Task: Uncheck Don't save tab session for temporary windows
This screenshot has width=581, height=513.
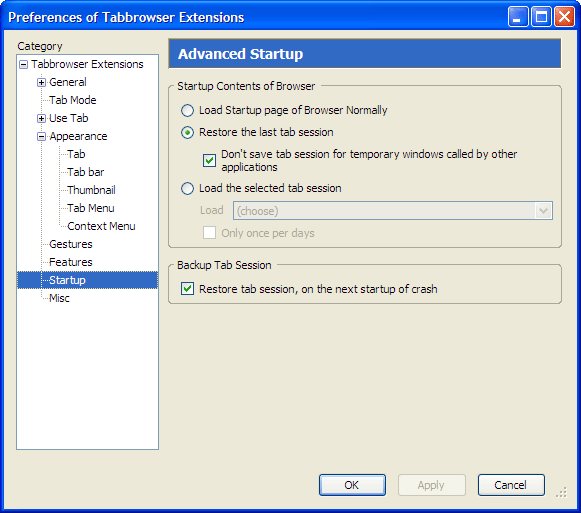Action: [209, 160]
